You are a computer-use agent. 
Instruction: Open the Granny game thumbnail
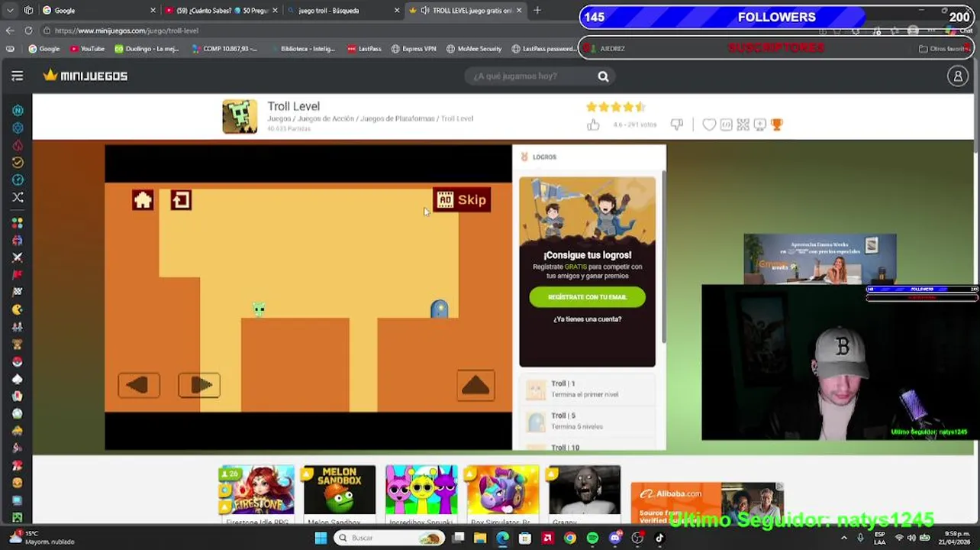(584, 493)
